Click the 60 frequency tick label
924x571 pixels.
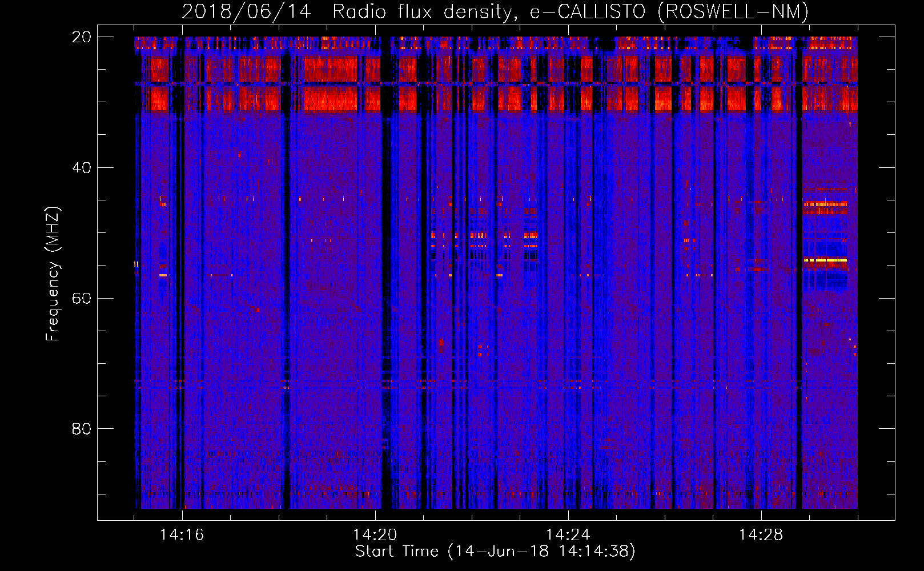pos(82,299)
